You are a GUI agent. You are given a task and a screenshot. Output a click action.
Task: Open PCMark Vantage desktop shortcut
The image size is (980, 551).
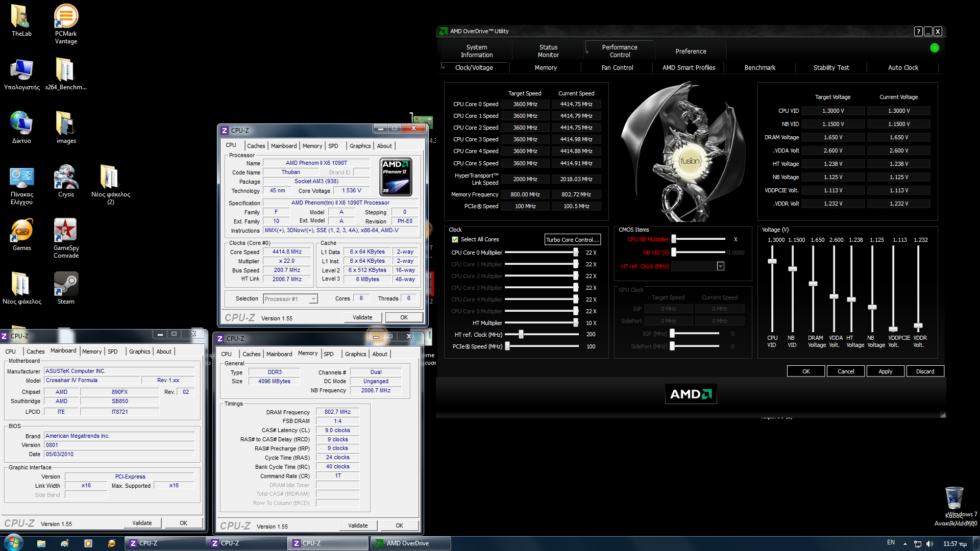pos(66,24)
